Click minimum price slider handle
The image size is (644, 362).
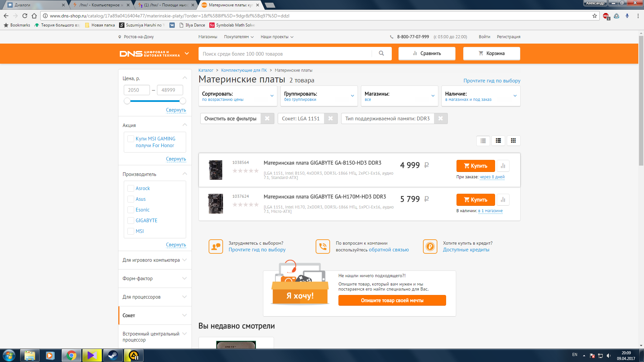click(x=127, y=101)
